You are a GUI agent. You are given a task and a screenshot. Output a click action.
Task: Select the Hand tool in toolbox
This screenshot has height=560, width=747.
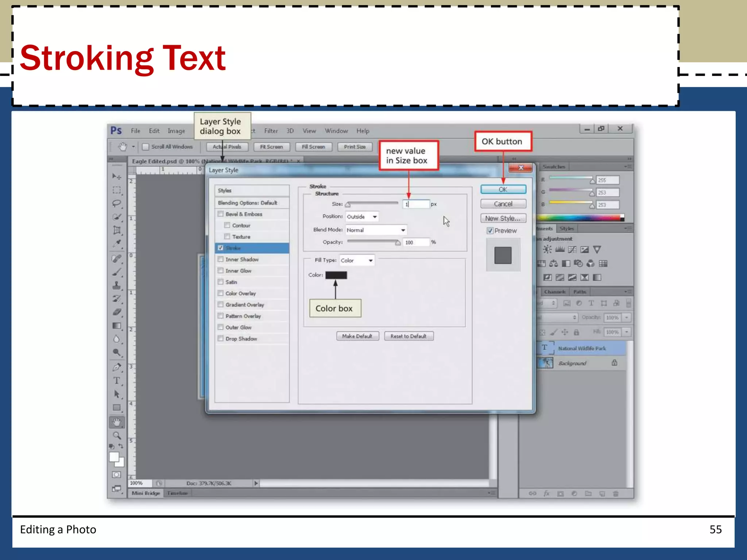tap(117, 423)
